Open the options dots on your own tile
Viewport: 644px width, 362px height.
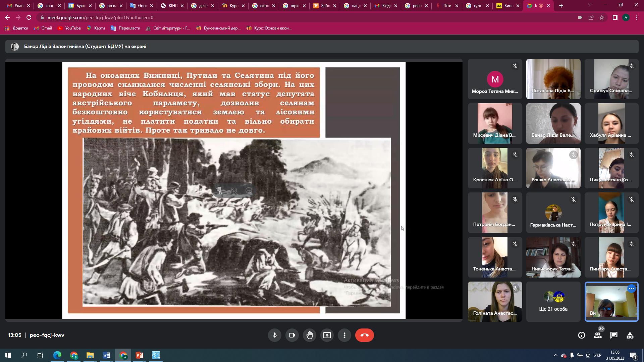pyautogui.click(x=631, y=289)
